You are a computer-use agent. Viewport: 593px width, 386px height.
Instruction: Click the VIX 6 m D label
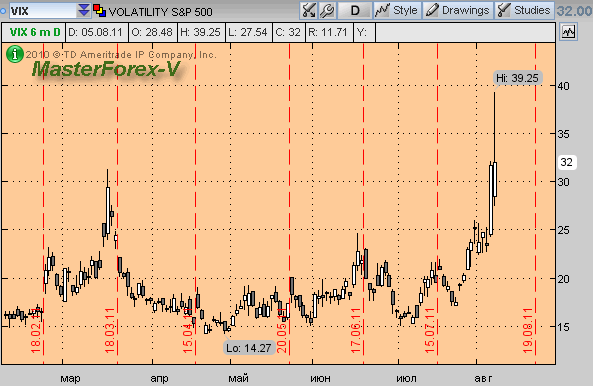[34, 33]
